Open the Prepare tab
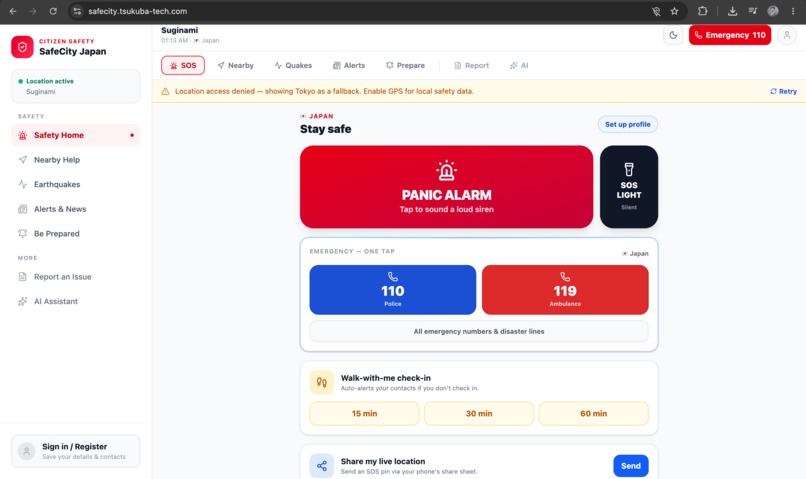Image resolution: width=806 pixels, height=479 pixels. (406, 65)
